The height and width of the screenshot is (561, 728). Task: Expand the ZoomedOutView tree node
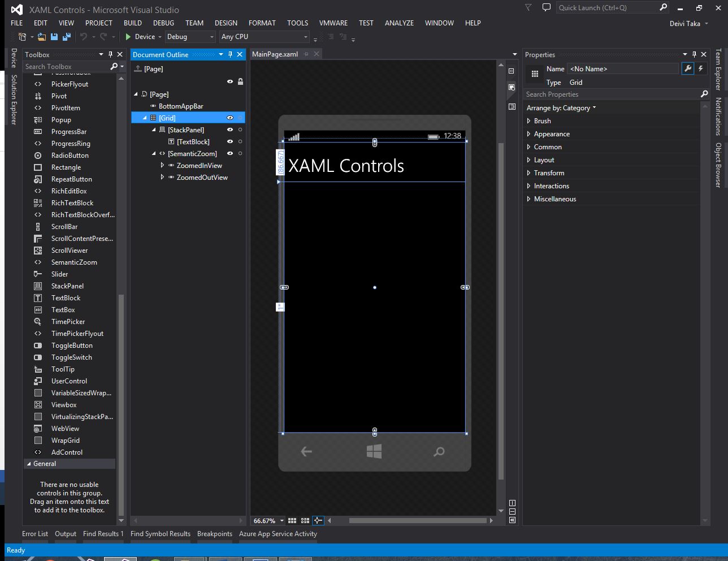pyautogui.click(x=162, y=178)
